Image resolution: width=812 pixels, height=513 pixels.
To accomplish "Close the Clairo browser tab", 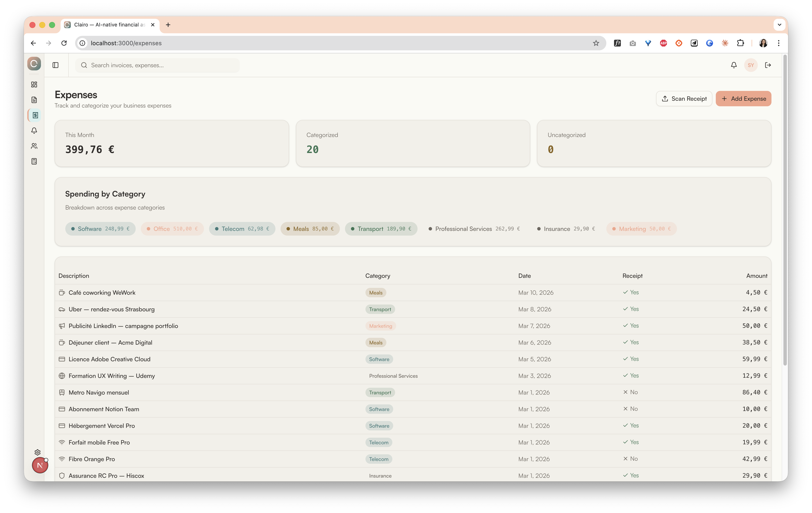I will coord(152,25).
